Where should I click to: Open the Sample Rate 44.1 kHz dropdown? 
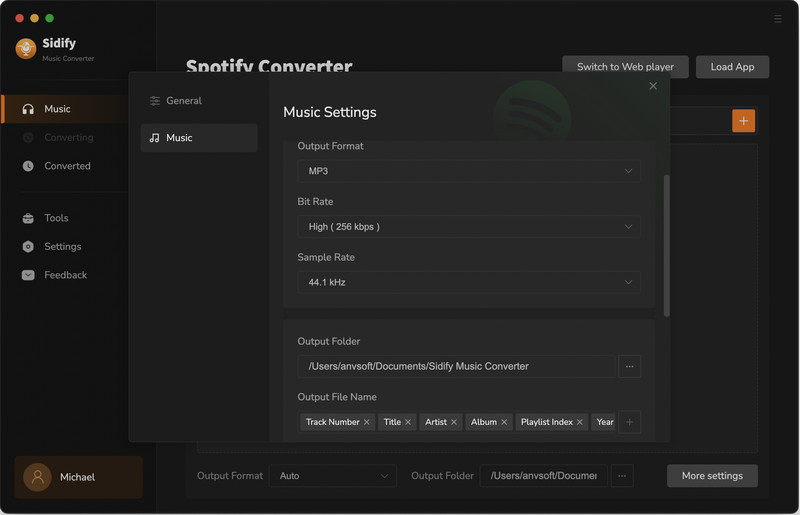pyautogui.click(x=469, y=282)
